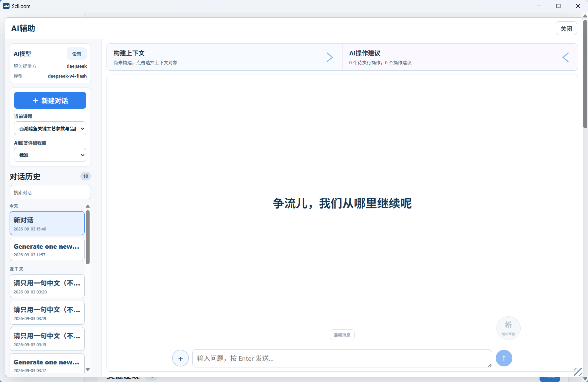
Task: Click the deepseek-v4-flash model name
Action: click(67, 76)
